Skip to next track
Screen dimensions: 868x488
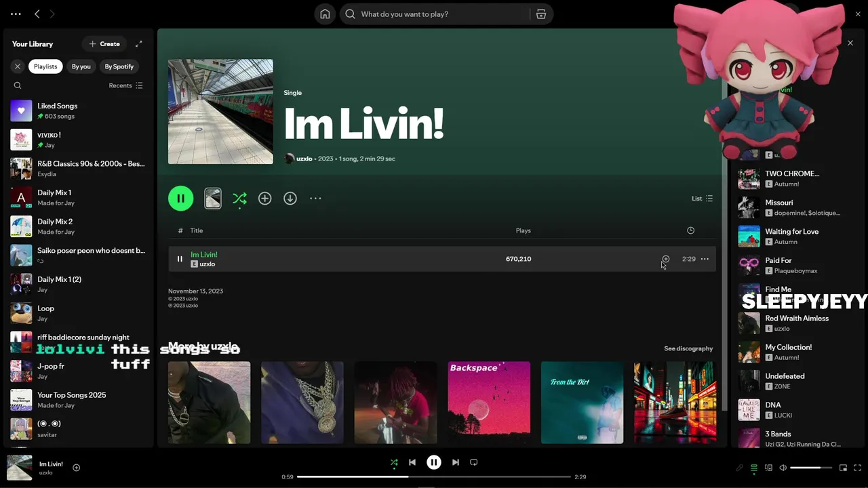click(456, 462)
